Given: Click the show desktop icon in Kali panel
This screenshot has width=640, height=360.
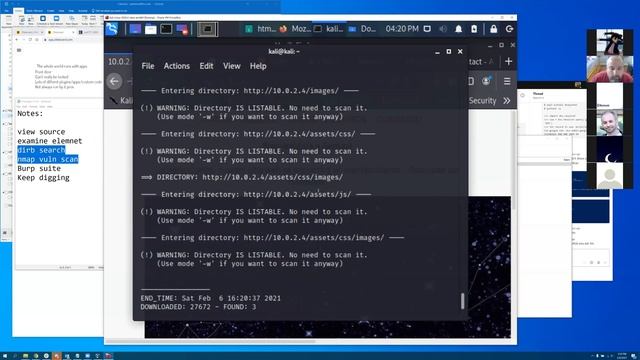Looking at the screenshot, I should pos(135,29).
